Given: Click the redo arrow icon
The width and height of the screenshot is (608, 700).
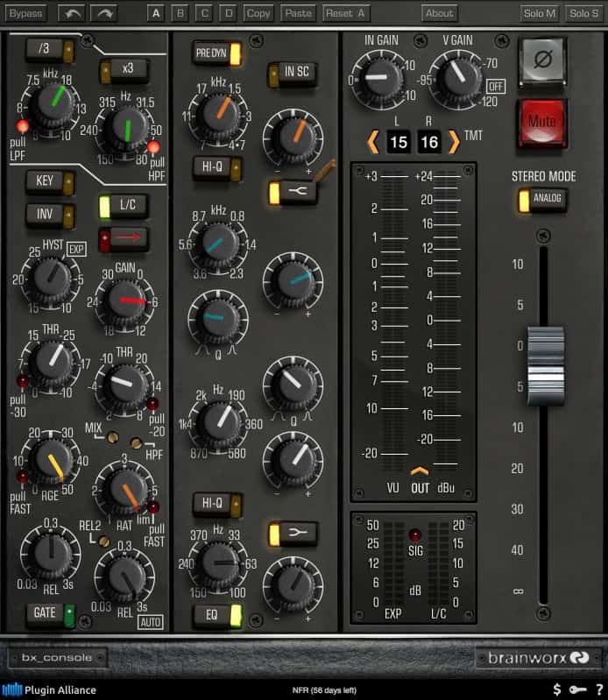Looking at the screenshot, I should point(104,13).
